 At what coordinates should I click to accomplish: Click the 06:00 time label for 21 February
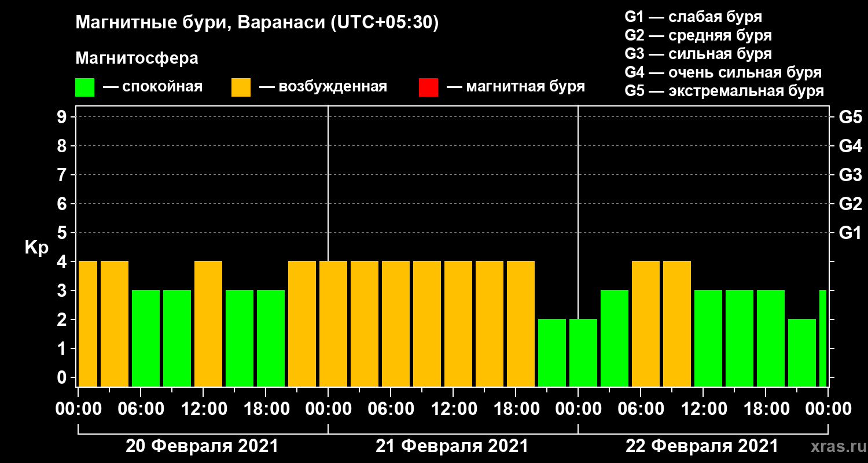[x=391, y=409]
